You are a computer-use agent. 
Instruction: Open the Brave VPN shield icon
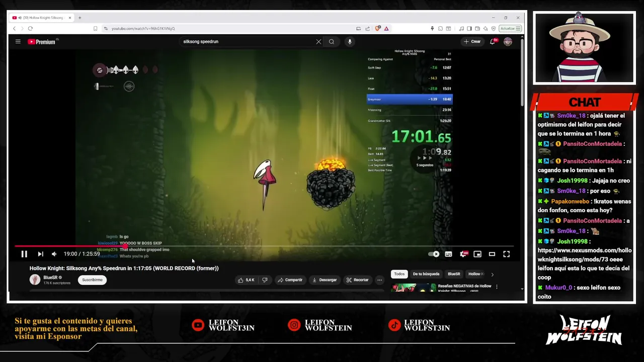pos(494,29)
